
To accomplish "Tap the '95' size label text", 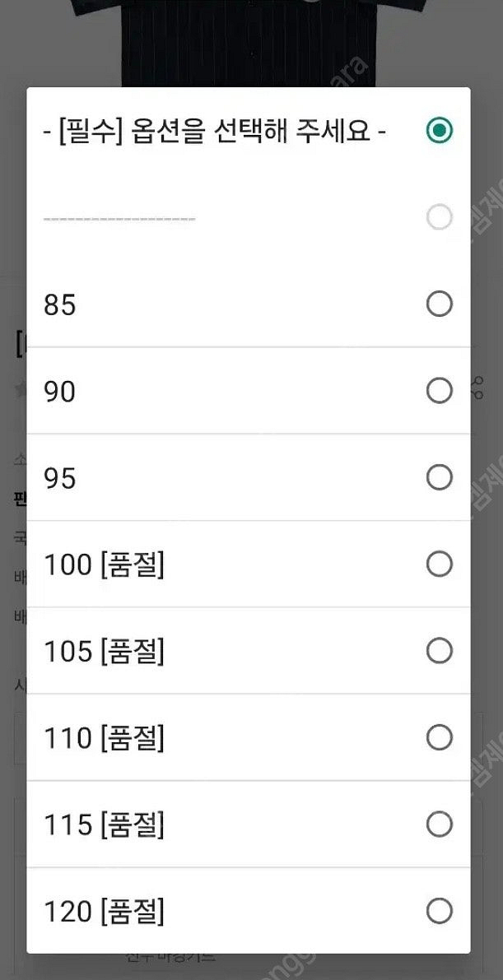I will tap(59, 478).
